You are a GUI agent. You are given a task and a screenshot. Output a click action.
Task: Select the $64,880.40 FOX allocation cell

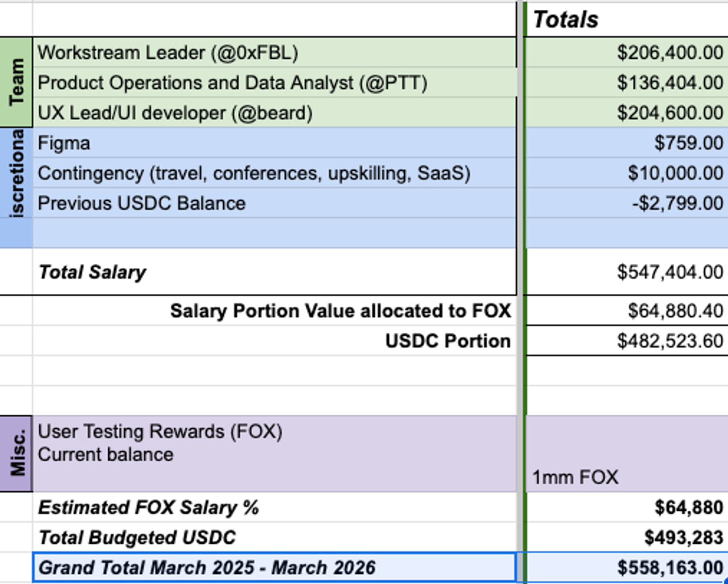(626, 311)
